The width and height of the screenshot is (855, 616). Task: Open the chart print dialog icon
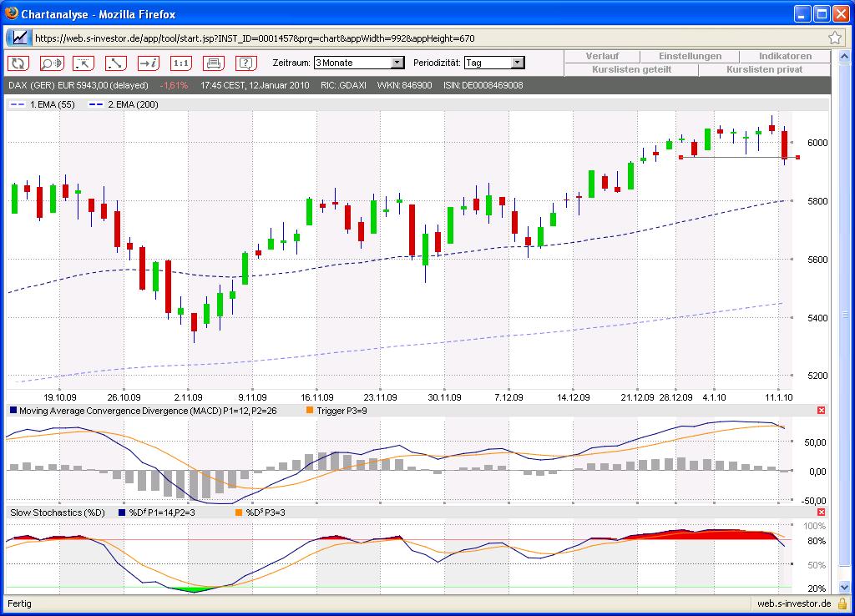pyautogui.click(x=213, y=63)
